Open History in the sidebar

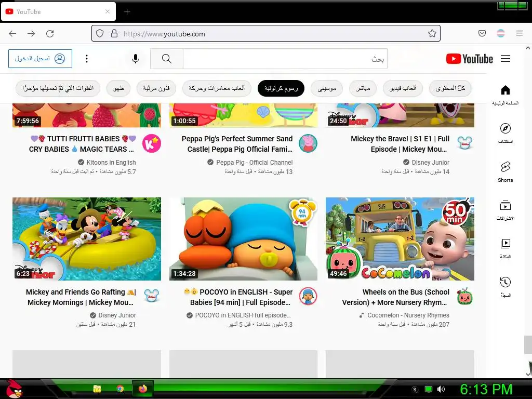tap(505, 287)
